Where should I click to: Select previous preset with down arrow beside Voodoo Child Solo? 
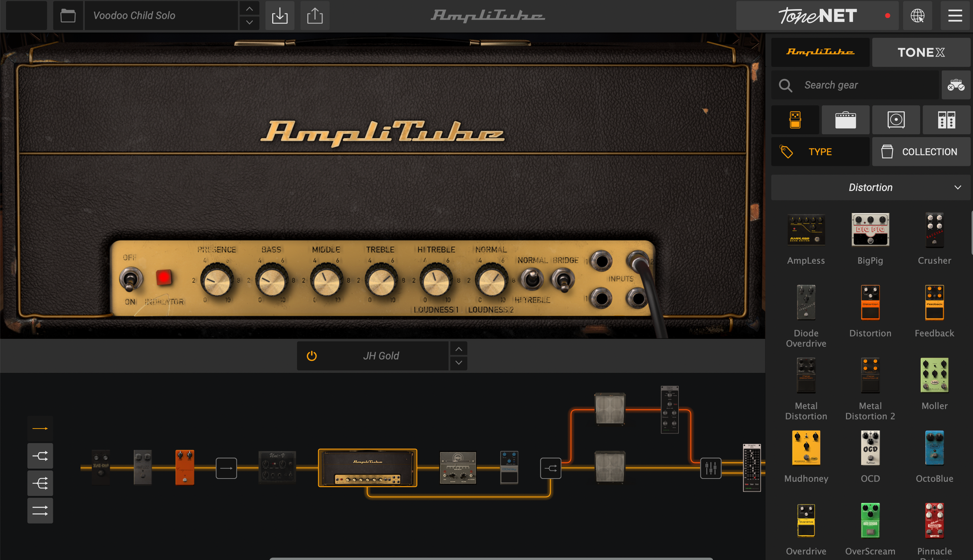250,22
